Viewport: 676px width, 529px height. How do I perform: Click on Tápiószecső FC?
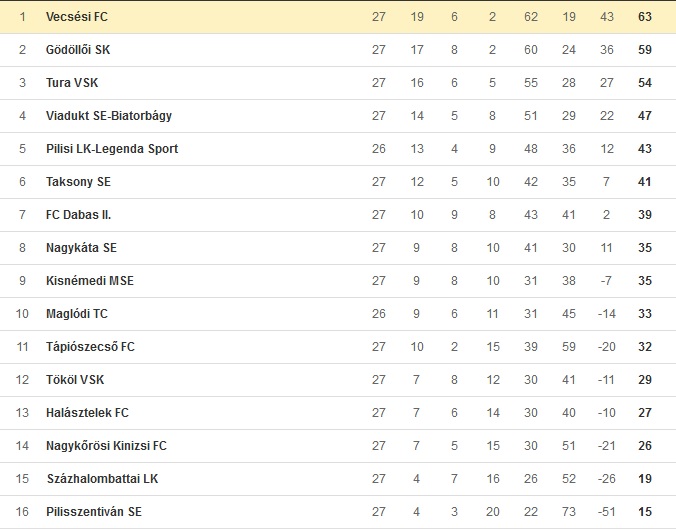(x=90, y=347)
